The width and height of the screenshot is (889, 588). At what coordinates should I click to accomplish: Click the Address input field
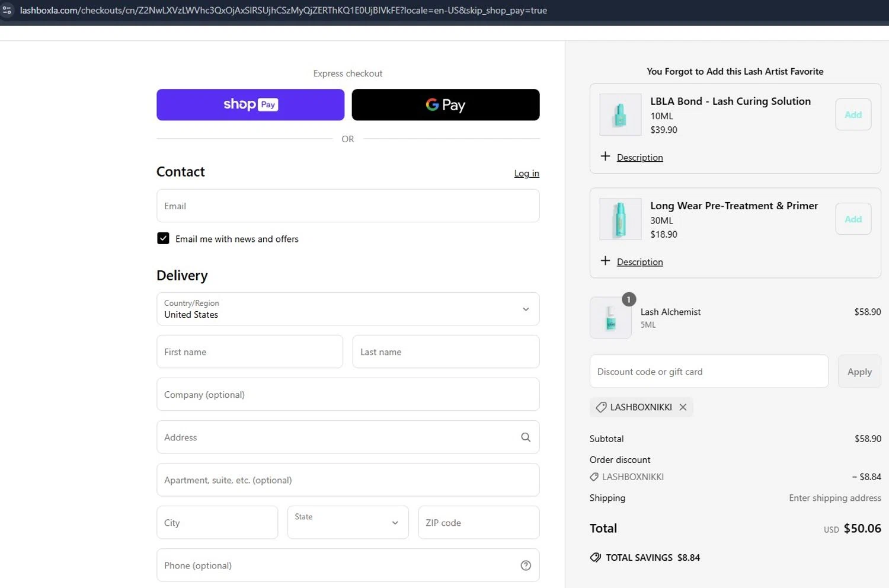coord(348,437)
